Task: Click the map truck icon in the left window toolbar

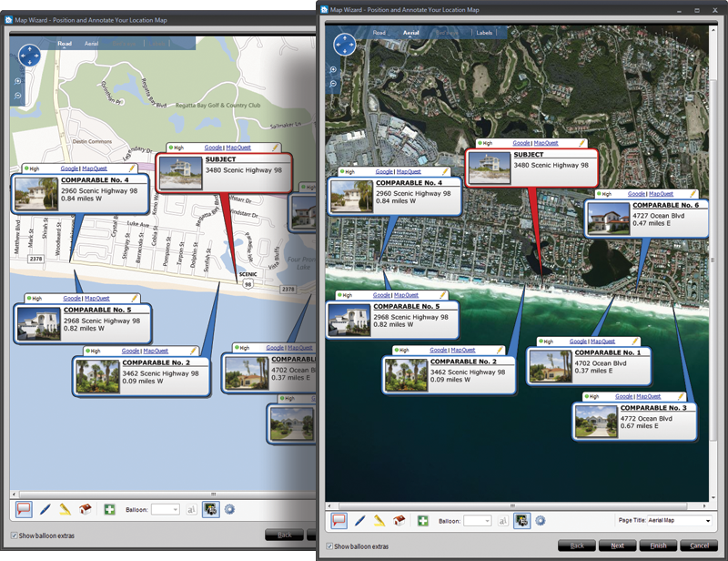Action: click(211, 509)
